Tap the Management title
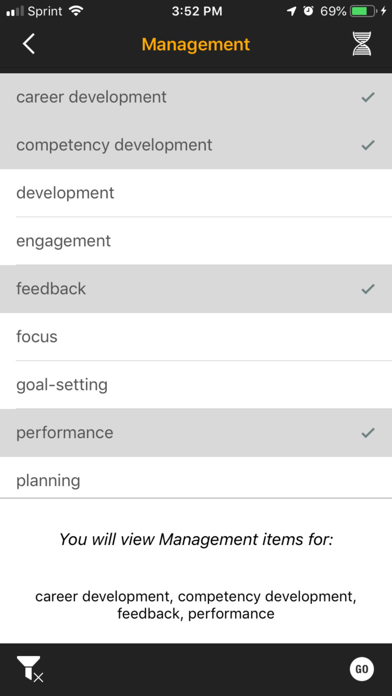 pos(196,44)
